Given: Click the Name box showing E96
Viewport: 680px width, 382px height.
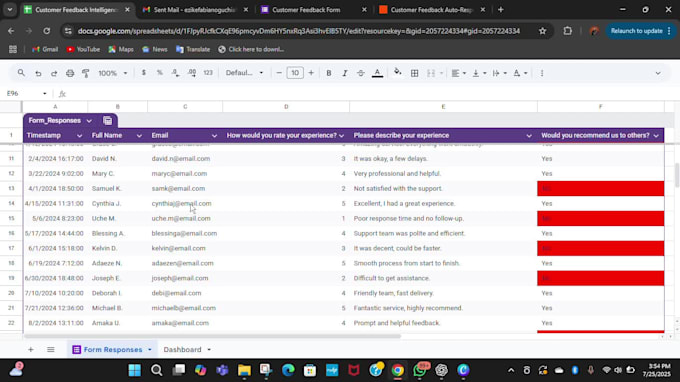Looking at the screenshot, I should coord(26,93).
